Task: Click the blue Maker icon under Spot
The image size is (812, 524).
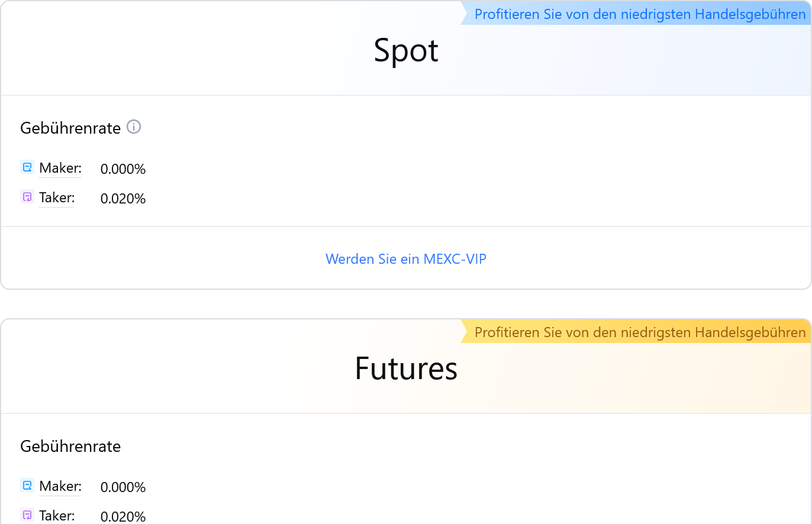Action: (x=27, y=168)
